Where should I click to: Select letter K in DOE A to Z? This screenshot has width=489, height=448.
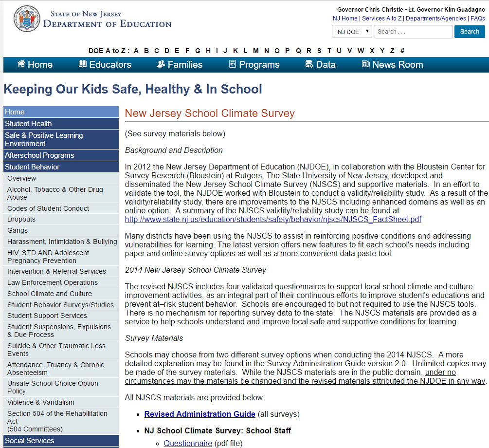point(235,50)
